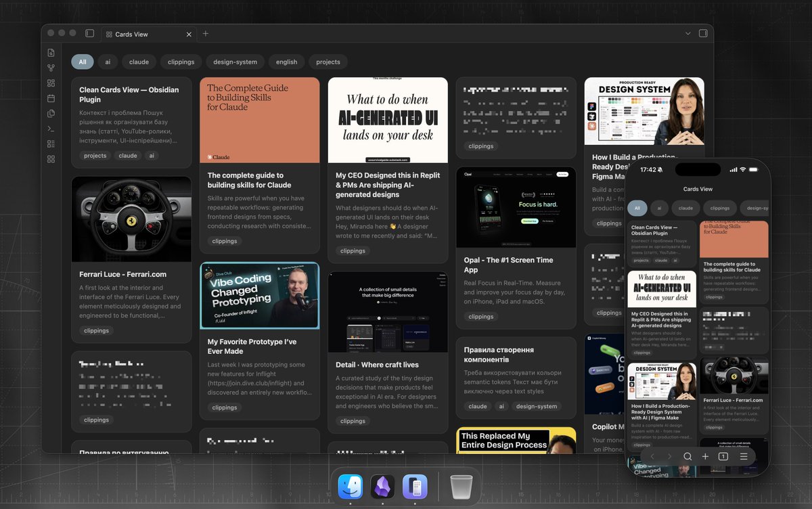This screenshot has height=509, width=812.
Task: Open the calendar daily note ribbon icon
Action: pos(51,98)
